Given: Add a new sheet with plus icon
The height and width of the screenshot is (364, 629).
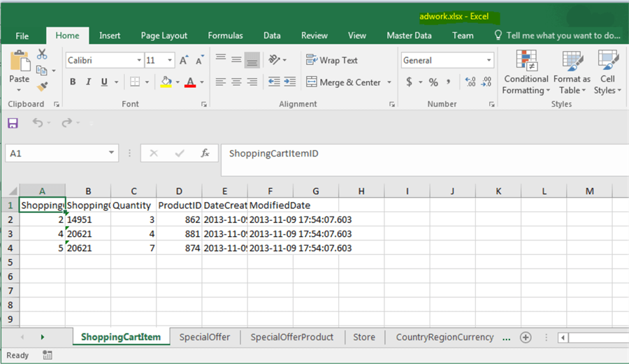Looking at the screenshot, I should 526,337.
